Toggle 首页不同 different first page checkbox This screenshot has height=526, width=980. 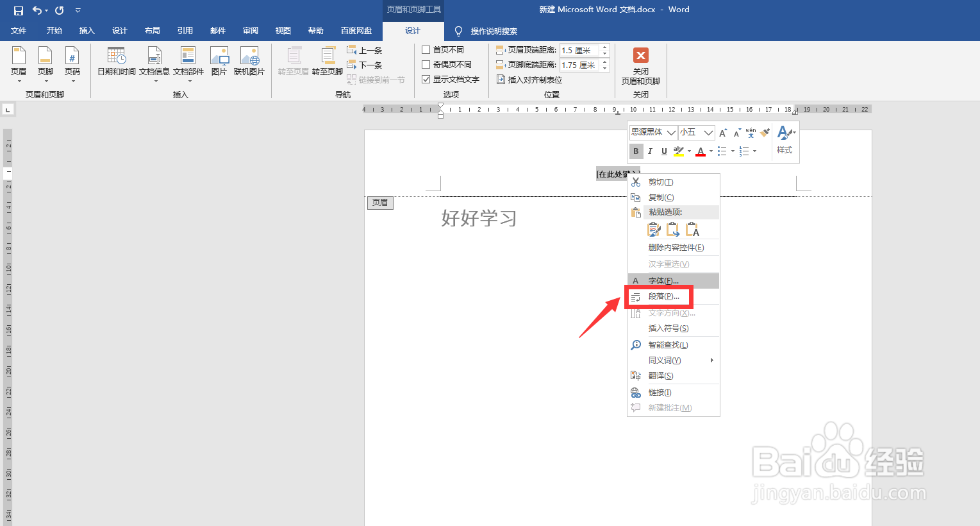tap(426, 49)
